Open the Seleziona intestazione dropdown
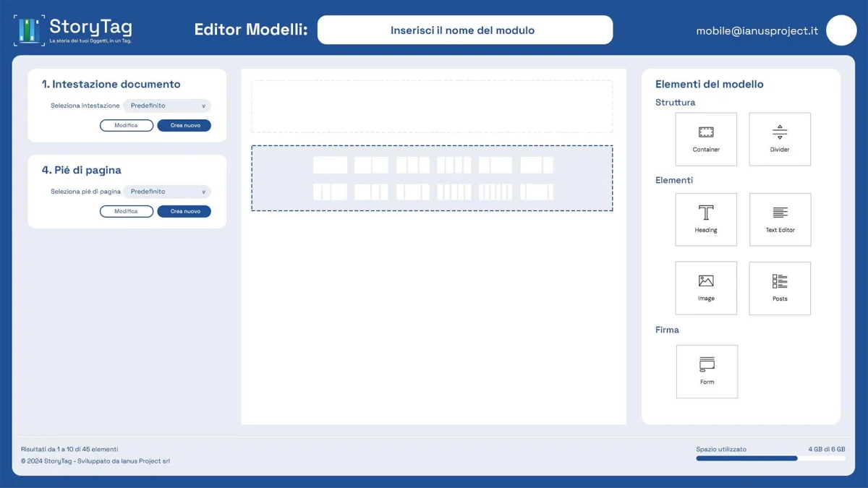 point(167,106)
